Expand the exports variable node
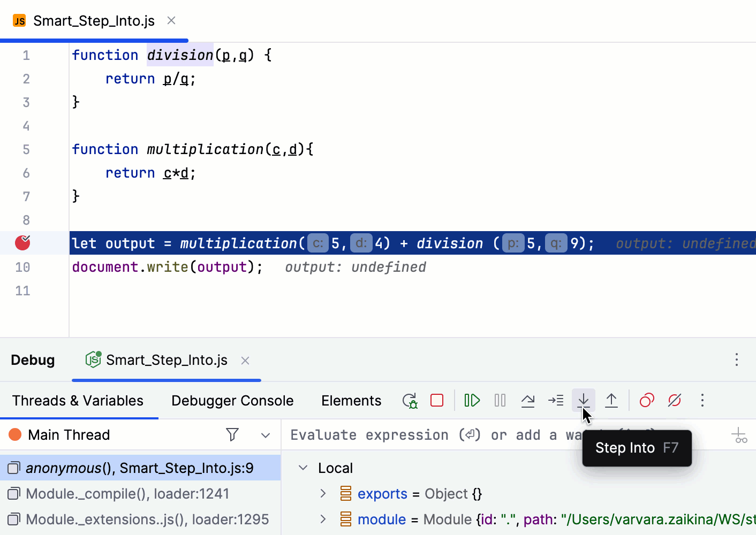This screenshot has width=756, height=535. [323, 493]
